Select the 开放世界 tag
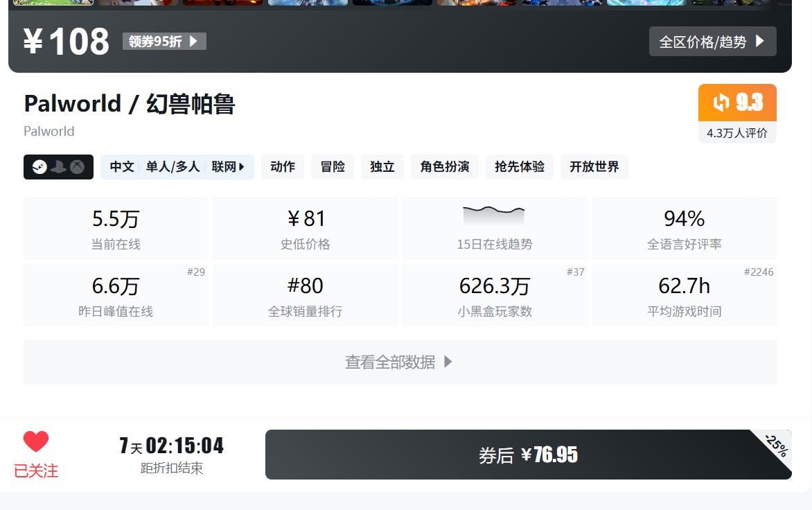 point(594,167)
